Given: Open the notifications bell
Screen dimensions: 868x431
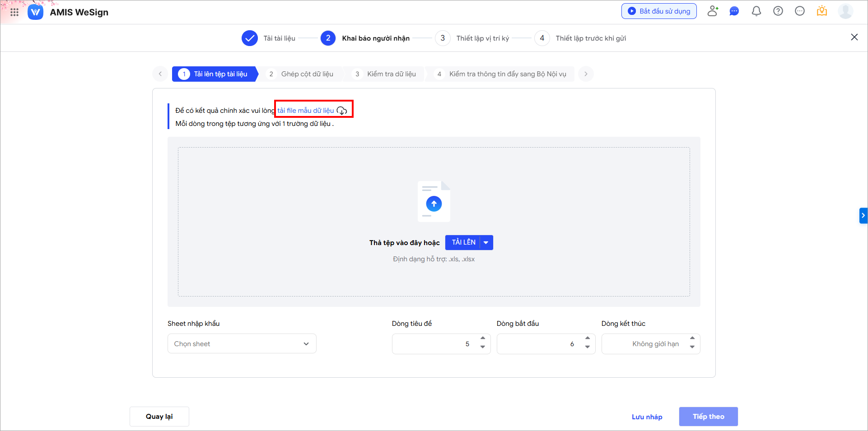Looking at the screenshot, I should coord(756,11).
